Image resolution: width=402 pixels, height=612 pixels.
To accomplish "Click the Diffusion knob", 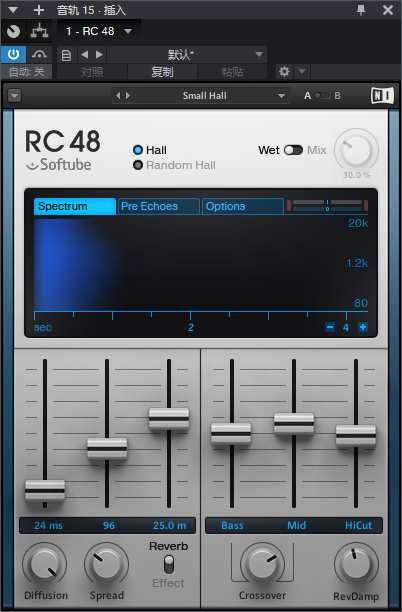I will (x=44, y=564).
